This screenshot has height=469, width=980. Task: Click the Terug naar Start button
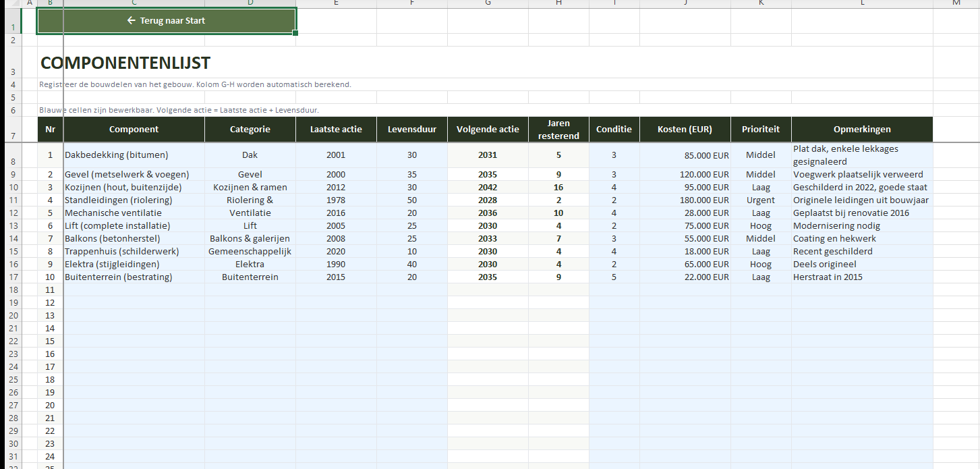(166, 21)
